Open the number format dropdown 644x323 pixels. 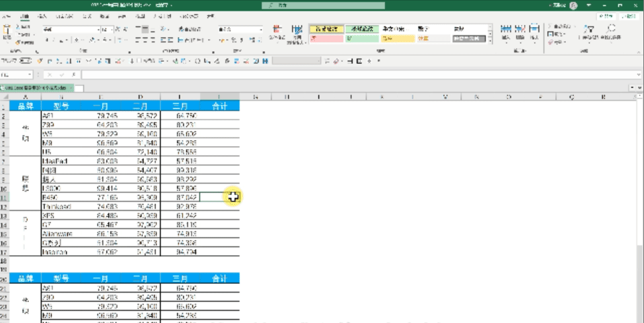pyautogui.click(x=260, y=30)
